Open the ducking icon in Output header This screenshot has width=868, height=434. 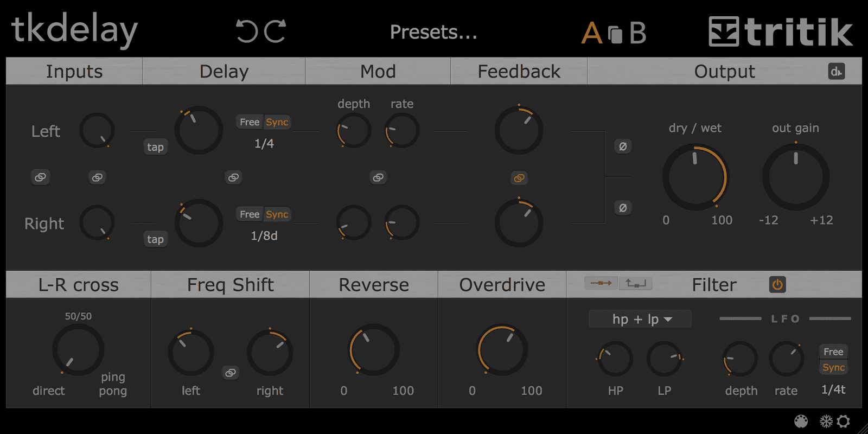(837, 71)
